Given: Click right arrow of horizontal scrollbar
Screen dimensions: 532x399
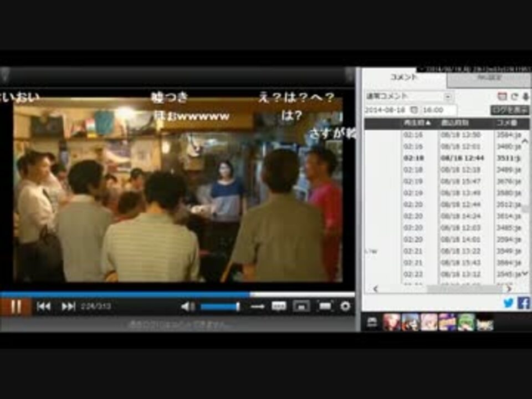Looking at the screenshot, I should (509, 289).
